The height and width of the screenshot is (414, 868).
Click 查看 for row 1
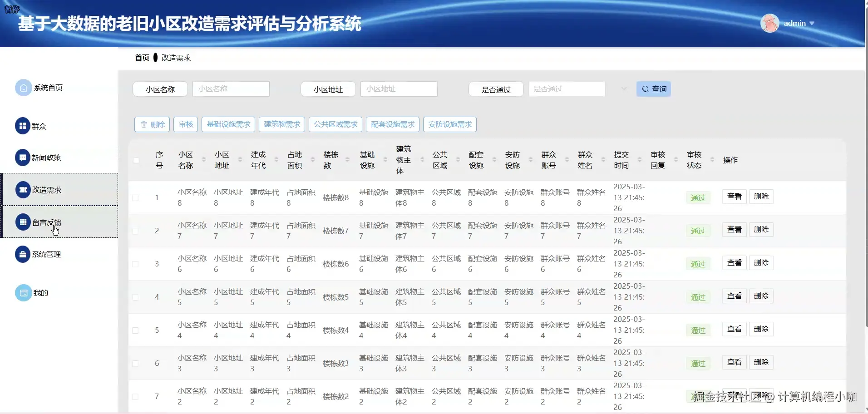coord(735,197)
